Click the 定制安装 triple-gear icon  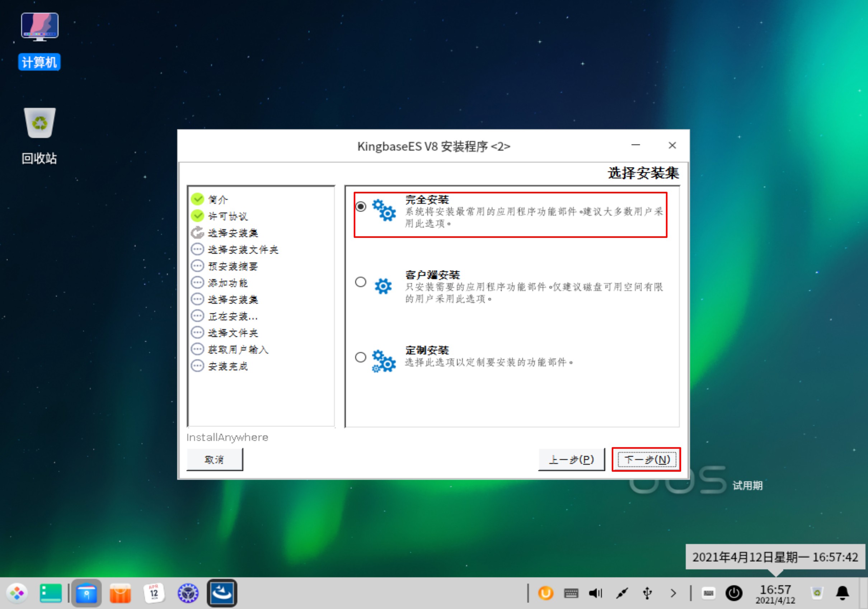(384, 361)
